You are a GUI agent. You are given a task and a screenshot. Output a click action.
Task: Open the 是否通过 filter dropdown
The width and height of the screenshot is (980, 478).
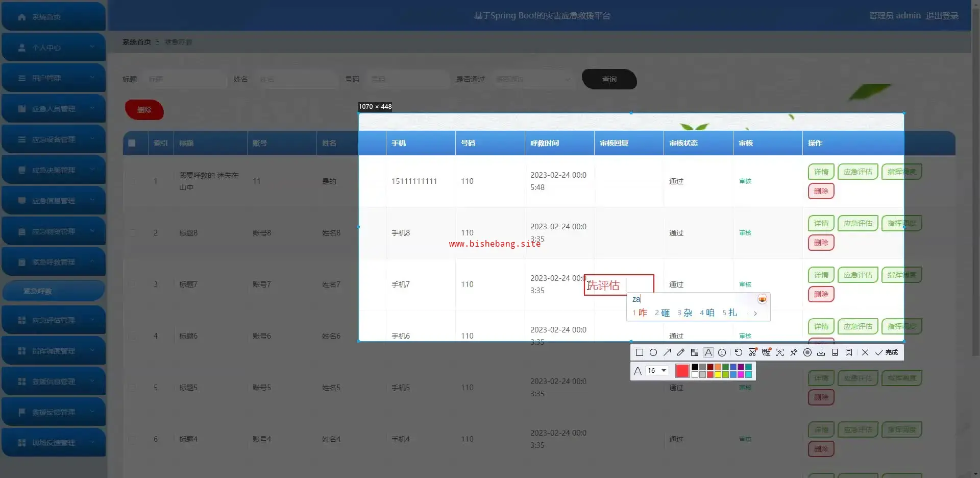pos(533,79)
